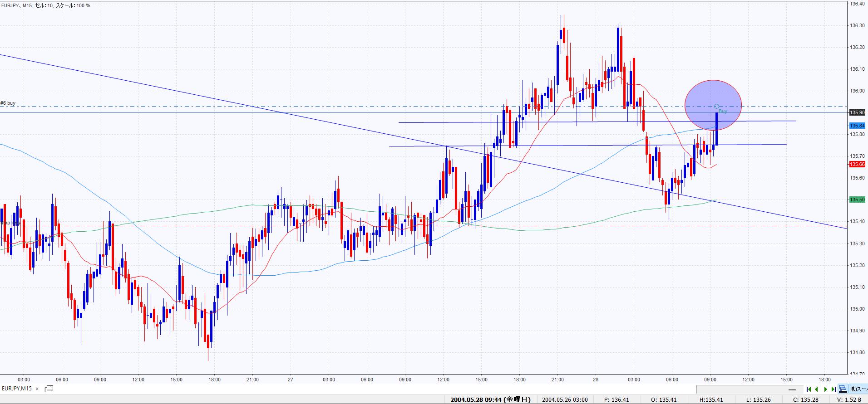Step chart back with the left arrow
Screen dimensions: 868x404
coord(817,389)
